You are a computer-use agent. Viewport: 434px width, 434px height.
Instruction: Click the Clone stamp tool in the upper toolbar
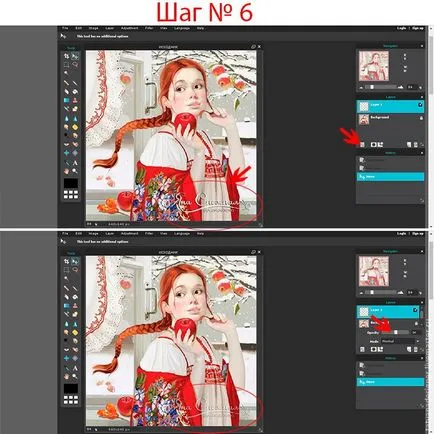point(75,100)
